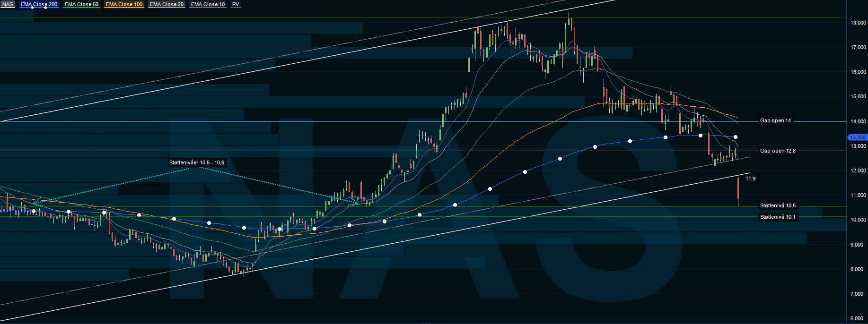Click the 'Gap open 12,8' label
The width and height of the screenshot is (868, 324).
[778, 151]
